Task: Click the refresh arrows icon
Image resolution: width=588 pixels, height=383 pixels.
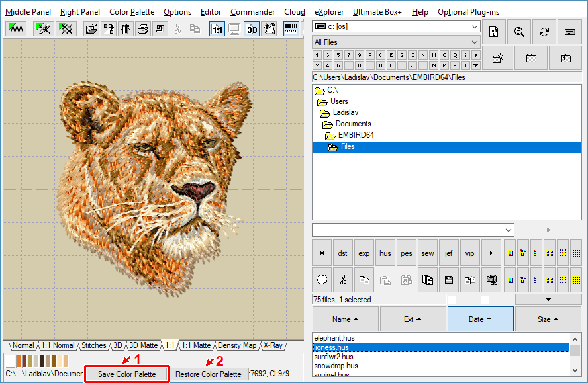Action: click(544, 32)
